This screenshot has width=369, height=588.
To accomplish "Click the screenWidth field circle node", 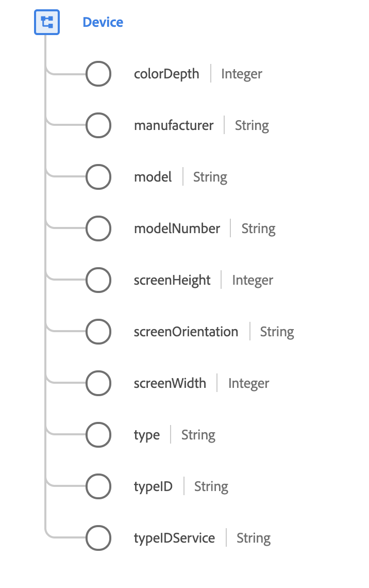I will (x=98, y=383).
